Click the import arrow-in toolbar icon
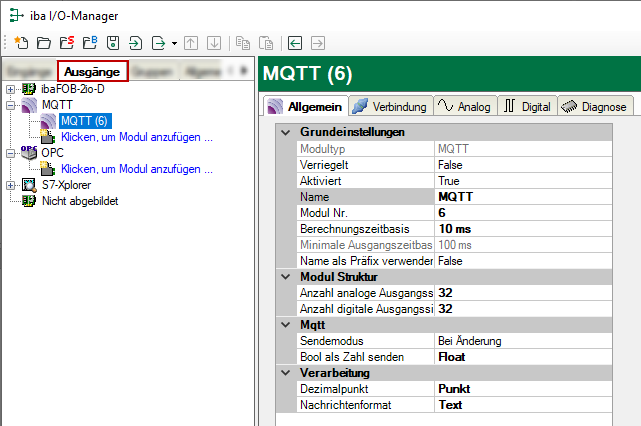Image resolution: width=641 pixels, height=426 pixels. 135,43
